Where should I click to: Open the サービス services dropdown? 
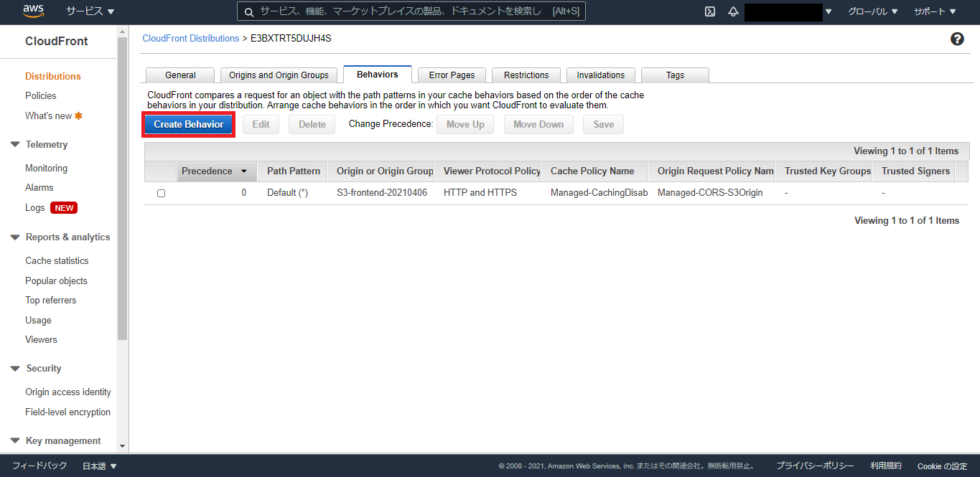90,11
